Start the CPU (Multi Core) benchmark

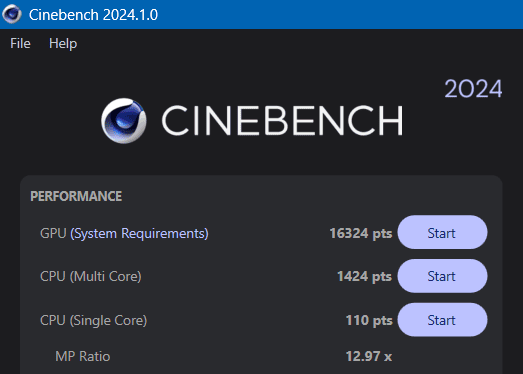442,276
